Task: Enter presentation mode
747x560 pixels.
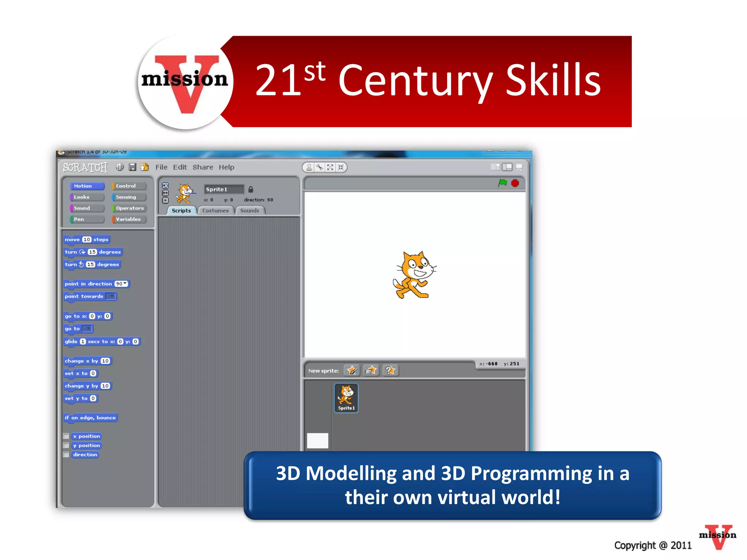Action: click(519, 167)
